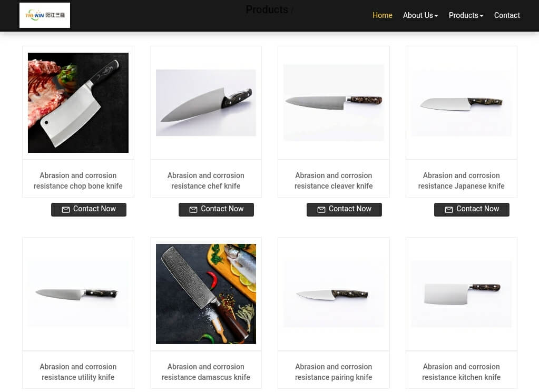The height and width of the screenshot is (392, 539).
Task: Open pairing knife product title link
Action: coord(334,371)
